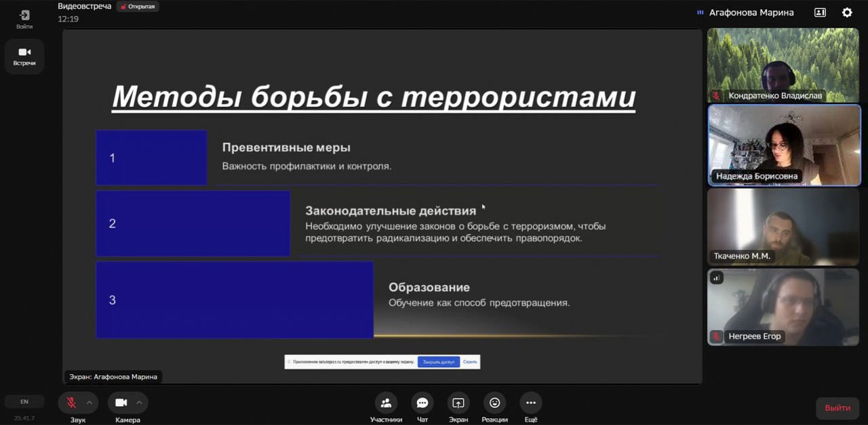This screenshot has height=425, width=868.
Task: Open the Реакции reactions menu
Action: coord(494,403)
